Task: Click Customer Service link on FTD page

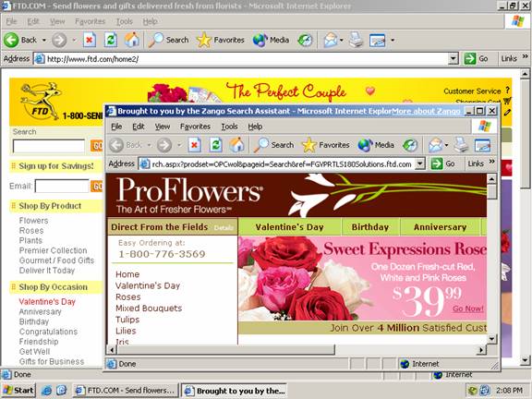Action: pyautogui.click(x=472, y=91)
